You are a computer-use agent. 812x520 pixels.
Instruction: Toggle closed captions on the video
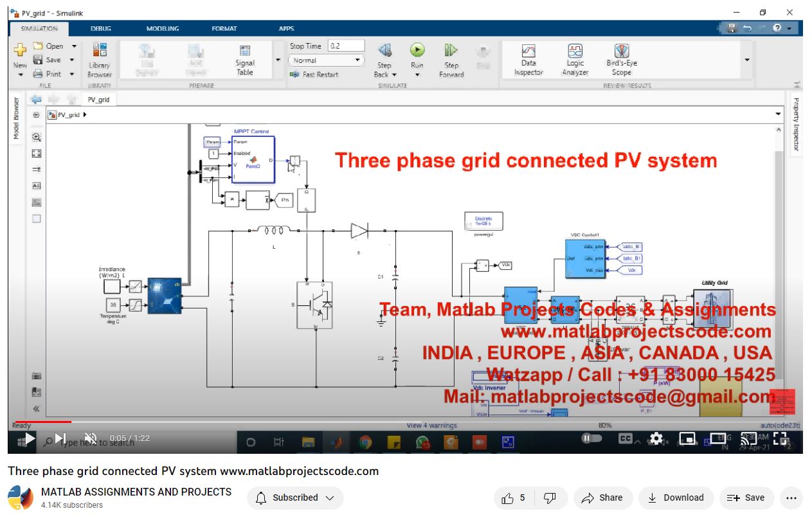click(625, 438)
